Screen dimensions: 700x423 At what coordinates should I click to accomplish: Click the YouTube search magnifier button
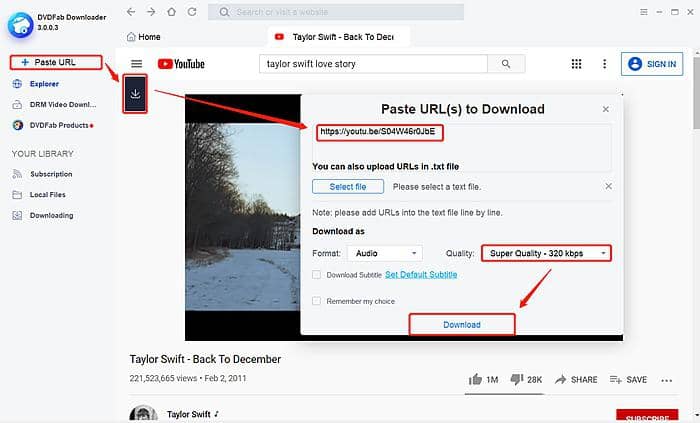click(x=506, y=64)
